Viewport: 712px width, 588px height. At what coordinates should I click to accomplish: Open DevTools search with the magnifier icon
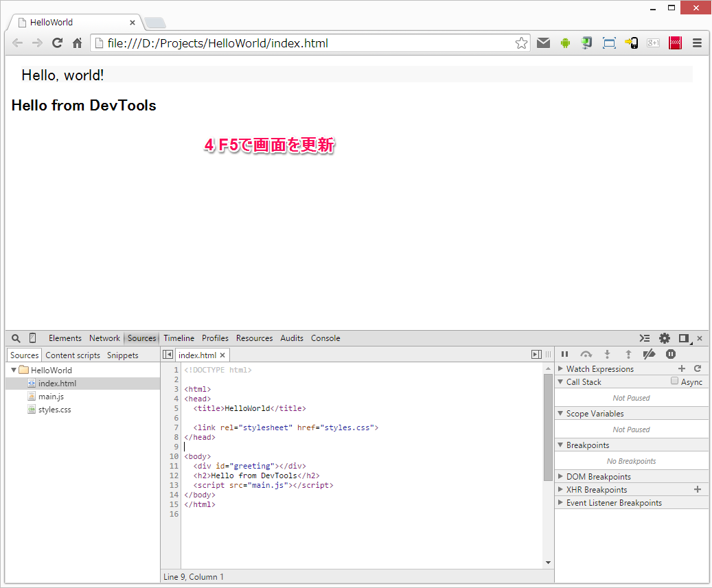pyautogui.click(x=15, y=338)
